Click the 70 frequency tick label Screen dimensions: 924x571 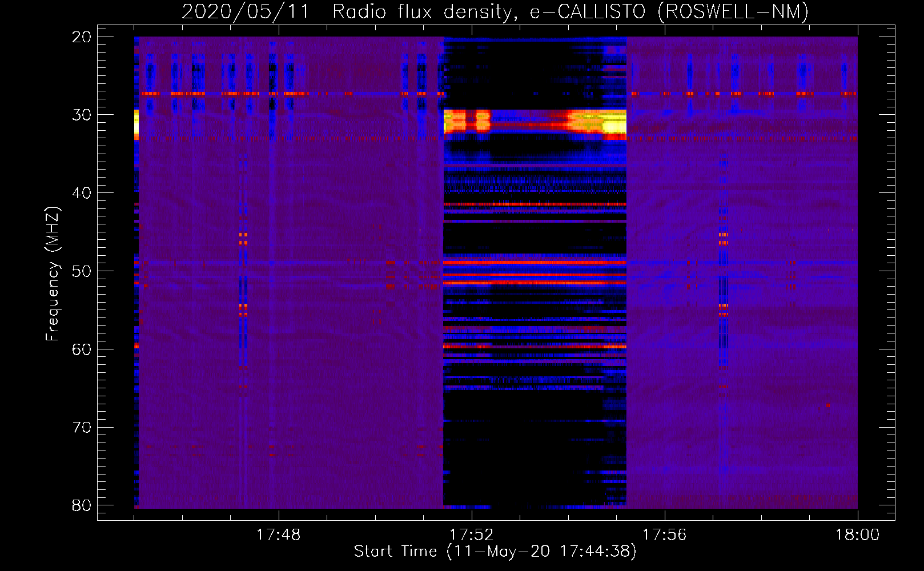click(x=82, y=427)
